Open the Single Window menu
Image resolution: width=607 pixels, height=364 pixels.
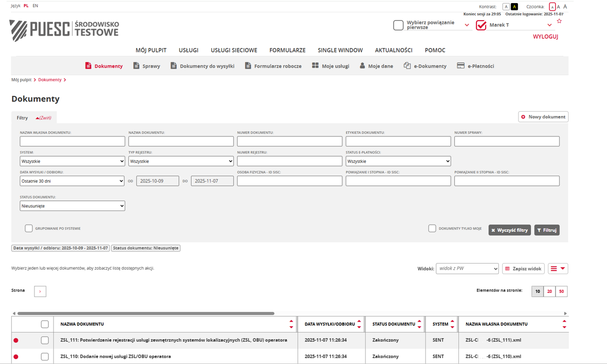(340, 50)
